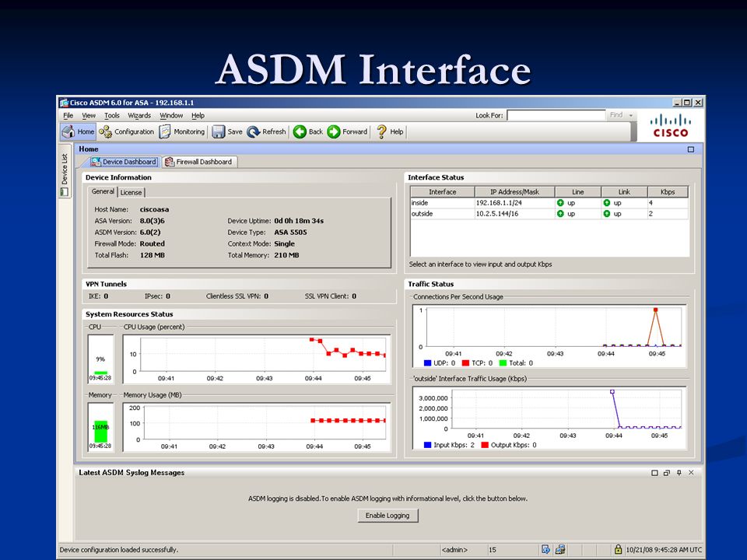Click the blue UDP legend swatch
Viewport: 747px width, 560px height.
click(427, 363)
